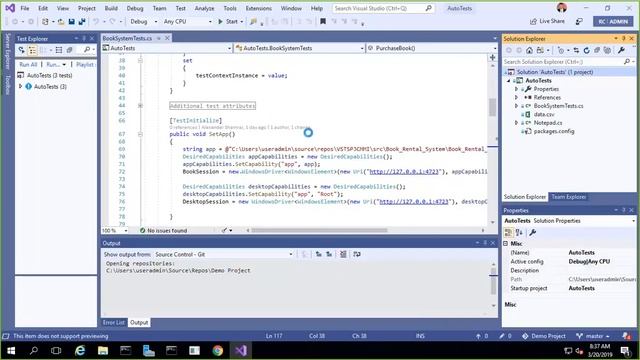Open File Explorer from the taskbar
The width and height of the screenshot is (640, 360).
(103, 351)
